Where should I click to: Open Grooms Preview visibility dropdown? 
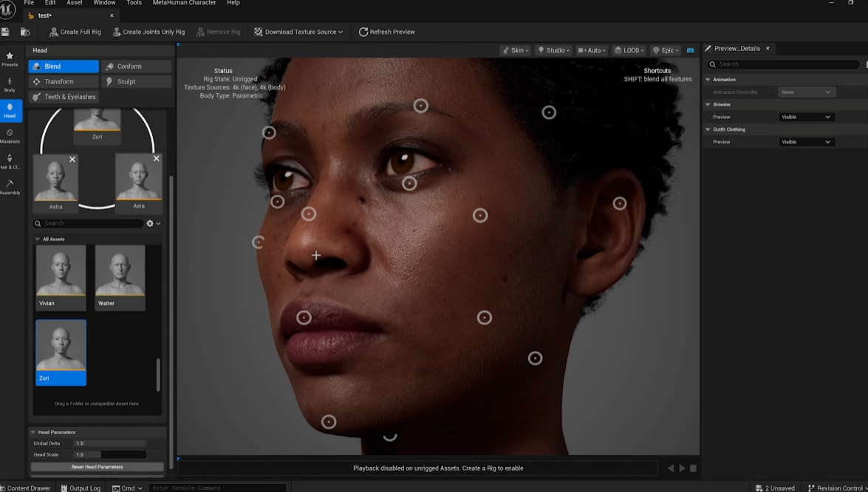(805, 117)
